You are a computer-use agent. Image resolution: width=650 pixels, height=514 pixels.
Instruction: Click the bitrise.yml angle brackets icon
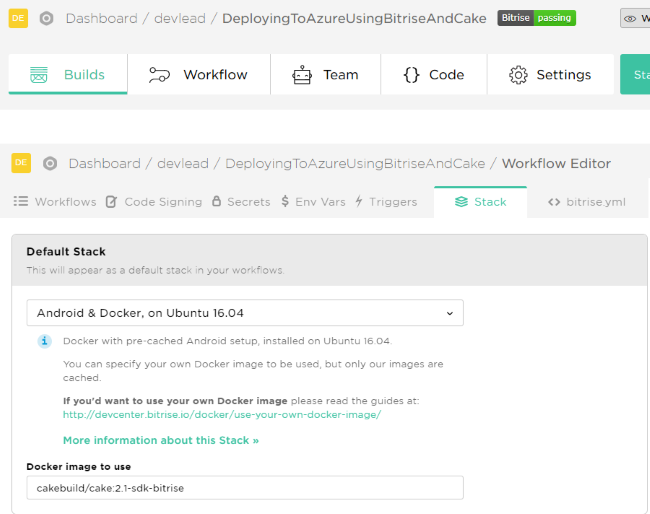554,202
